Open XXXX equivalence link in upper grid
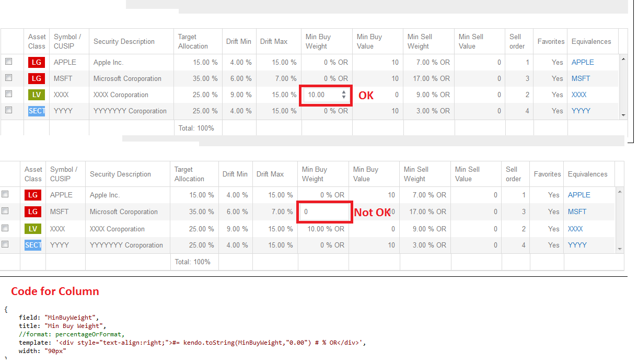The width and height of the screenshot is (638, 364). coord(579,95)
